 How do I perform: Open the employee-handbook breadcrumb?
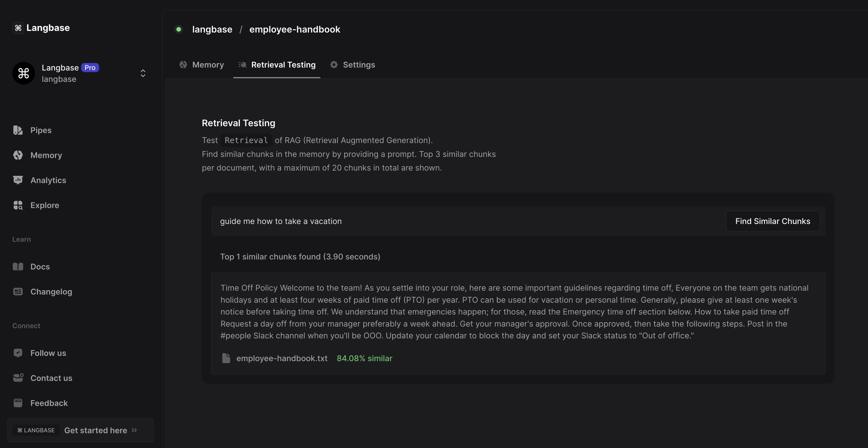pyautogui.click(x=294, y=29)
